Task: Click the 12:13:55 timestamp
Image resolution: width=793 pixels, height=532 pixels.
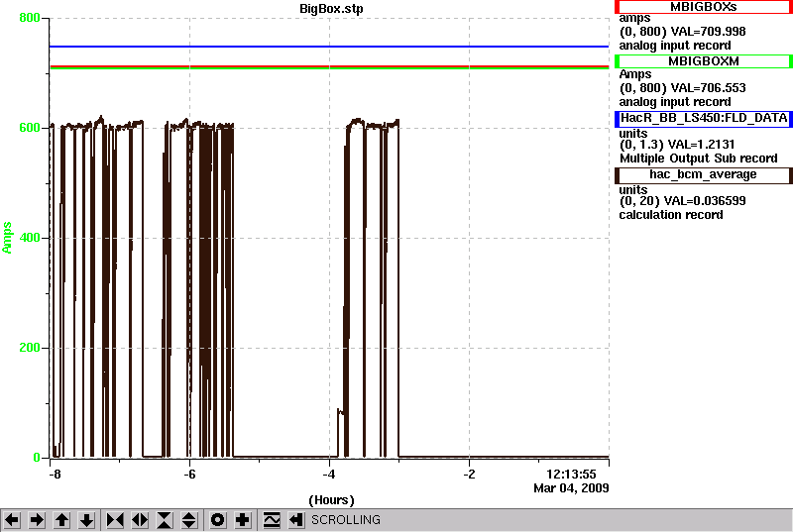Action: point(571,475)
